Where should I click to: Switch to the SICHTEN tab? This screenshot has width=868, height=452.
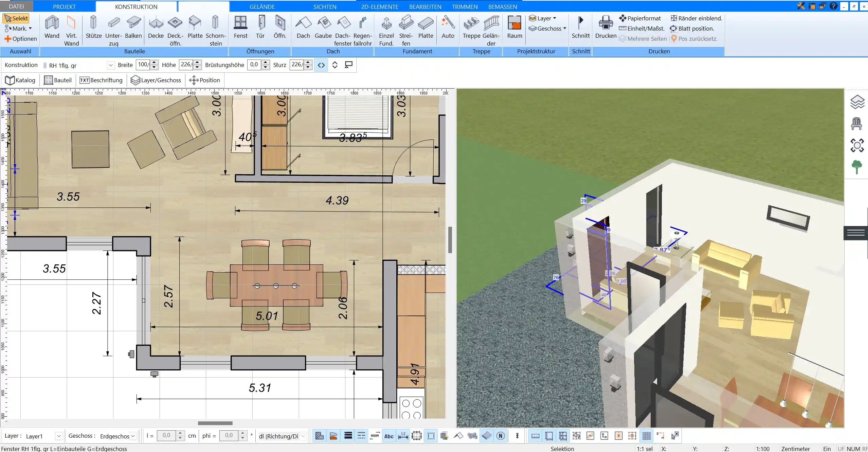click(x=325, y=6)
